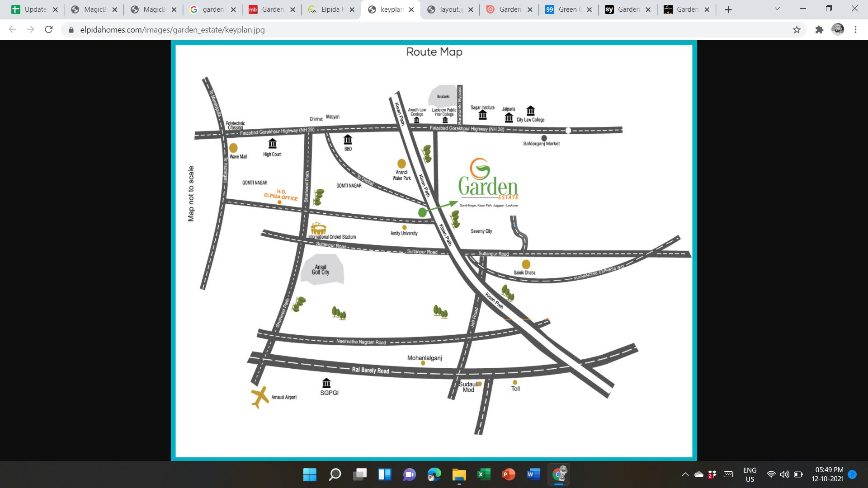Viewport: 868px width, 488px height.
Task: View site information via the lock icon
Action: pos(71,30)
